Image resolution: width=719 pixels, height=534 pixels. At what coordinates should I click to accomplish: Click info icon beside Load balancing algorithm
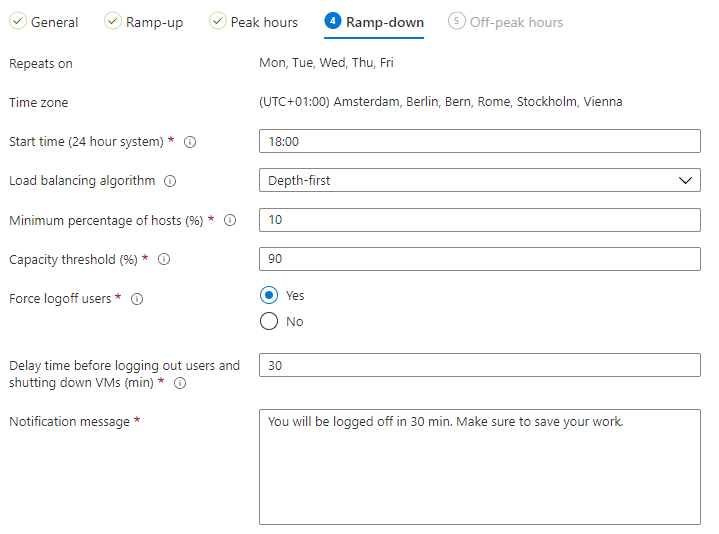pos(170,181)
